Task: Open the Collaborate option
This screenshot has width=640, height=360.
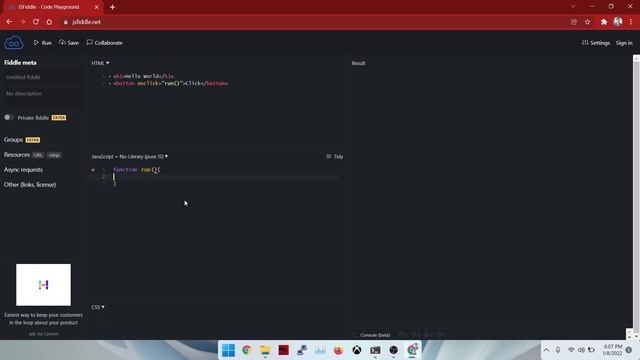Action: [x=104, y=42]
